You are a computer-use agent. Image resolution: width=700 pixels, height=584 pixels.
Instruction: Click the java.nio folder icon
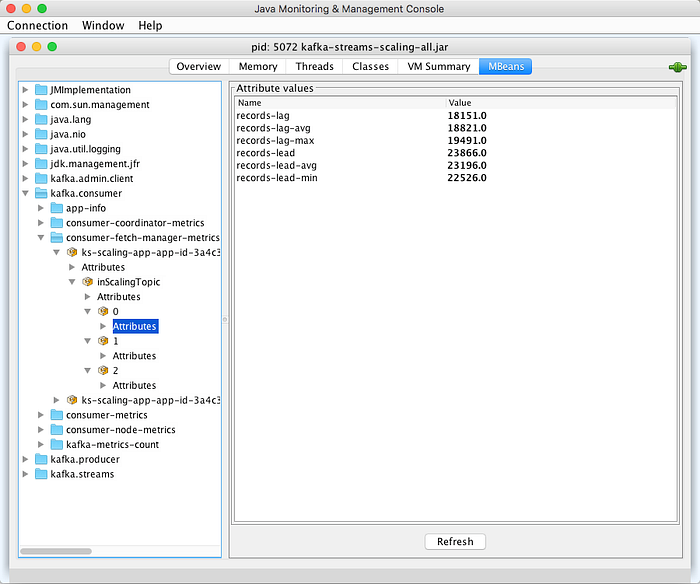pos(41,134)
